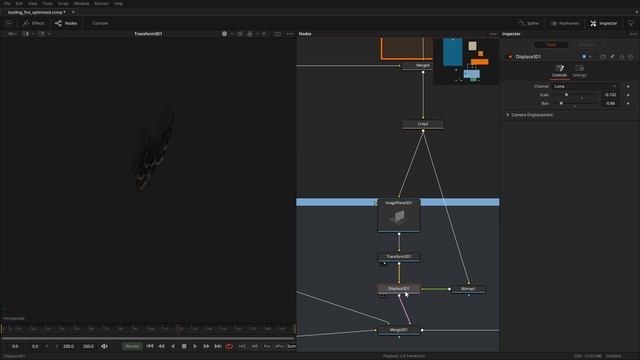Open the Edit menu
The width and height of the screenshot is (640, 360).
tap(19, 3)
